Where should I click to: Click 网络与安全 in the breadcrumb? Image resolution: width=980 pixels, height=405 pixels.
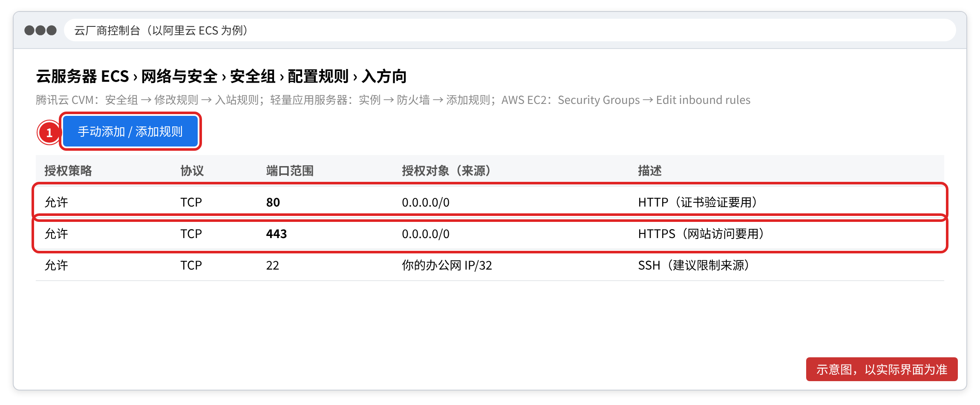pyautogui.click(x=179, y=77)
